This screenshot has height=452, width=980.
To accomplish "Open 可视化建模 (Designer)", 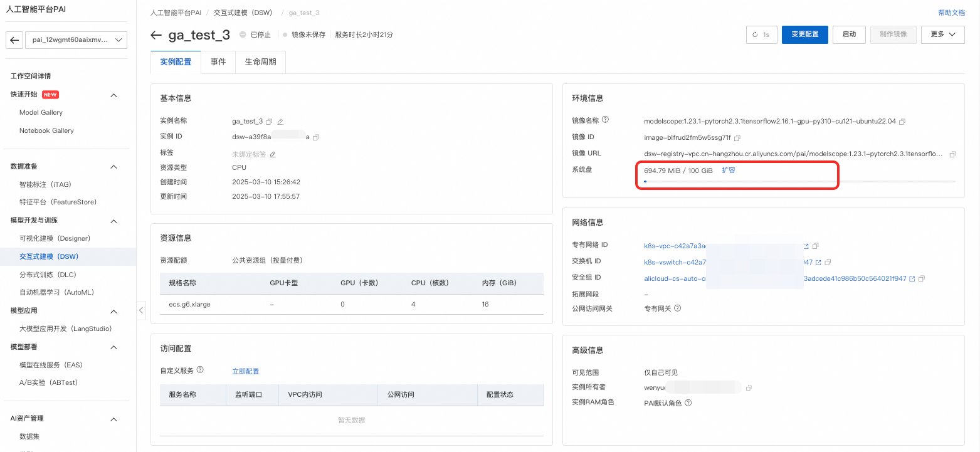I will pos(55,238).
